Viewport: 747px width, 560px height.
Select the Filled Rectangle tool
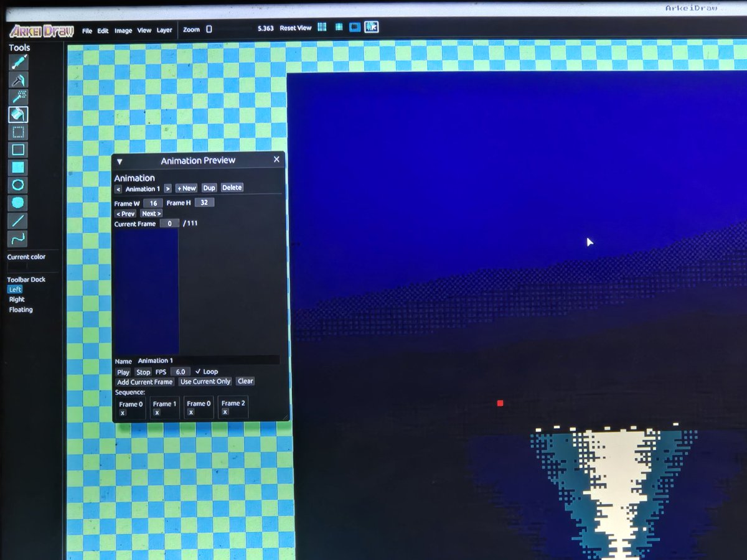(x=18, y=167)
